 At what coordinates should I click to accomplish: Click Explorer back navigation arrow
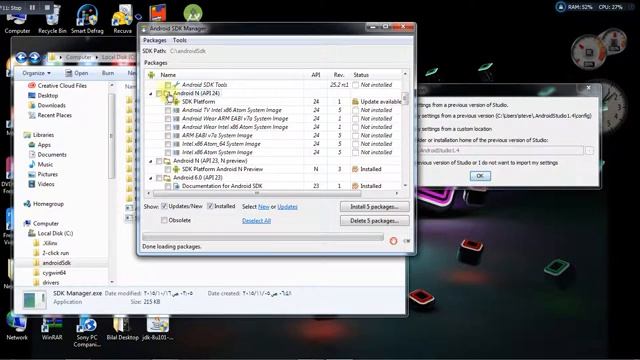point(21,57)
